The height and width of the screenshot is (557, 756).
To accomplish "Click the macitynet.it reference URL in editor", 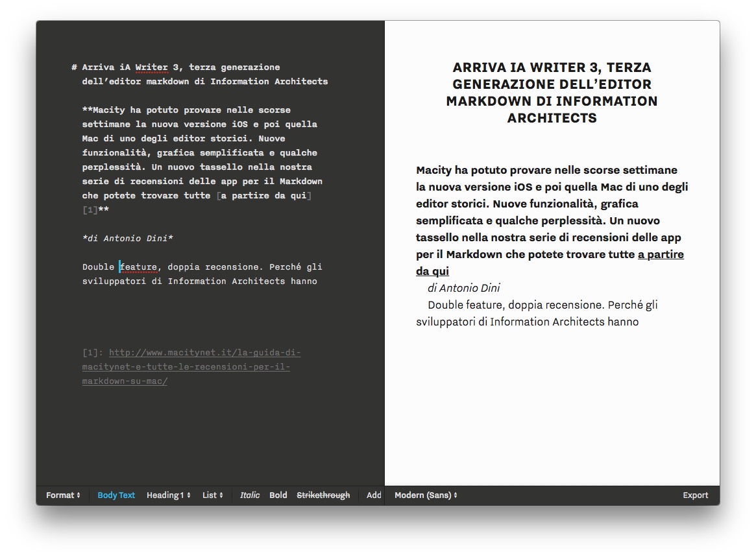I will (191, 366).
